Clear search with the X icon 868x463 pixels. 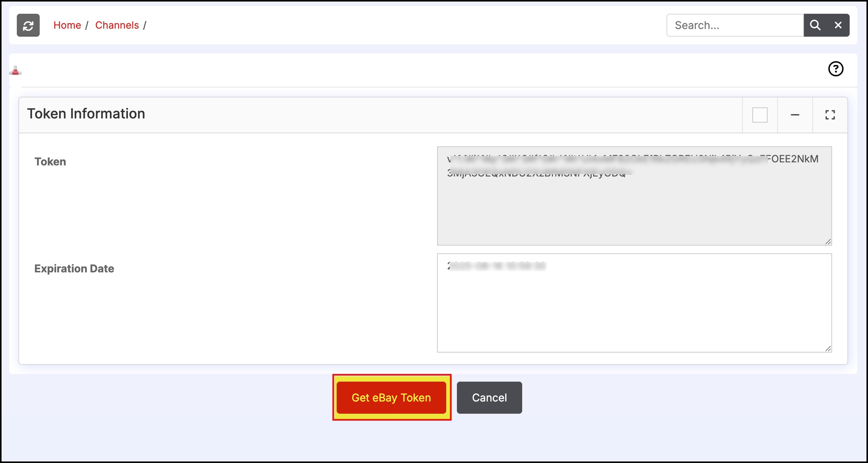(838, 25)
